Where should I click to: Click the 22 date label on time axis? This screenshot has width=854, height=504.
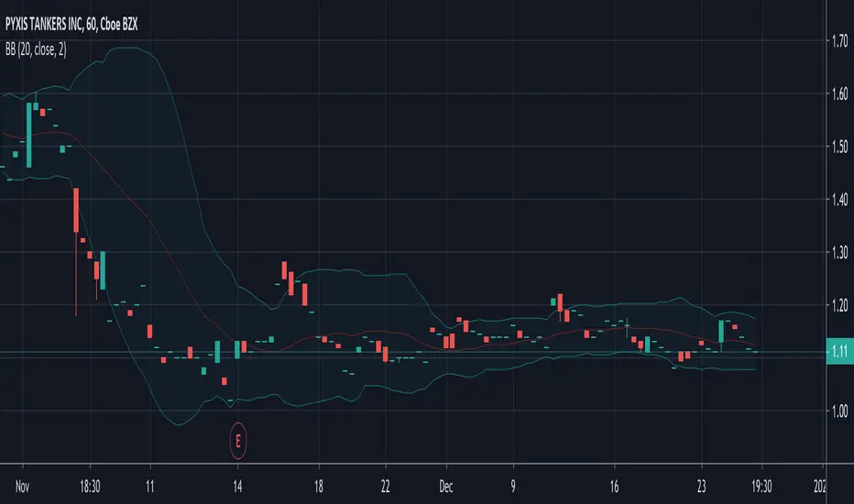coord(386,486)
